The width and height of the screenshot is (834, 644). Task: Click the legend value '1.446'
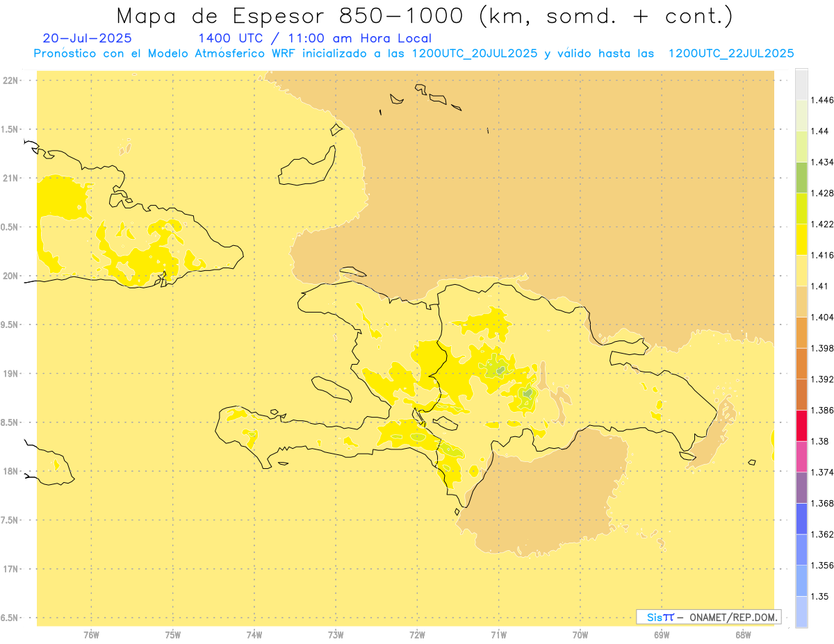click(822, 100)
